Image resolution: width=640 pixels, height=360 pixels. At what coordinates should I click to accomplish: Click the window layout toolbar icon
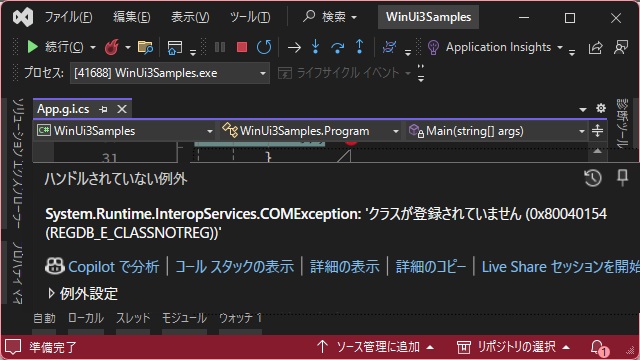click(x=175, y=48)
